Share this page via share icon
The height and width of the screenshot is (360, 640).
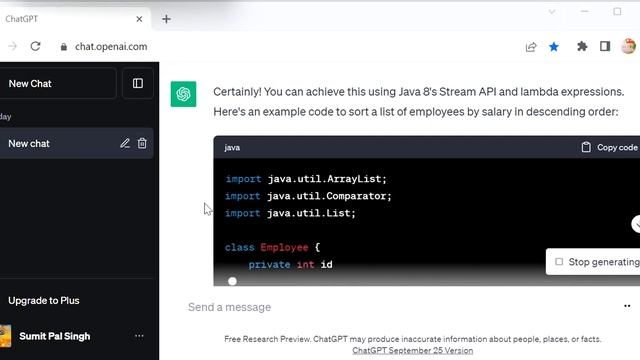(x=531, y=47)
